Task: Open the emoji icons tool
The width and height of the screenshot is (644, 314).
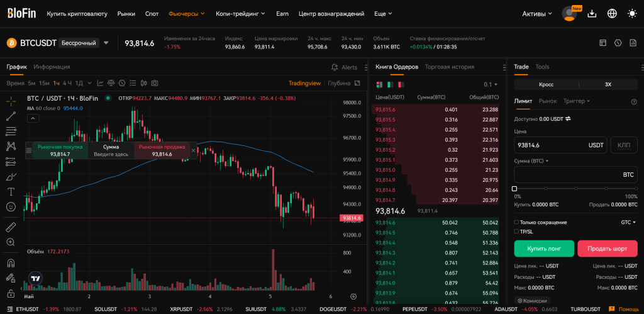Action: pos(11,207)
